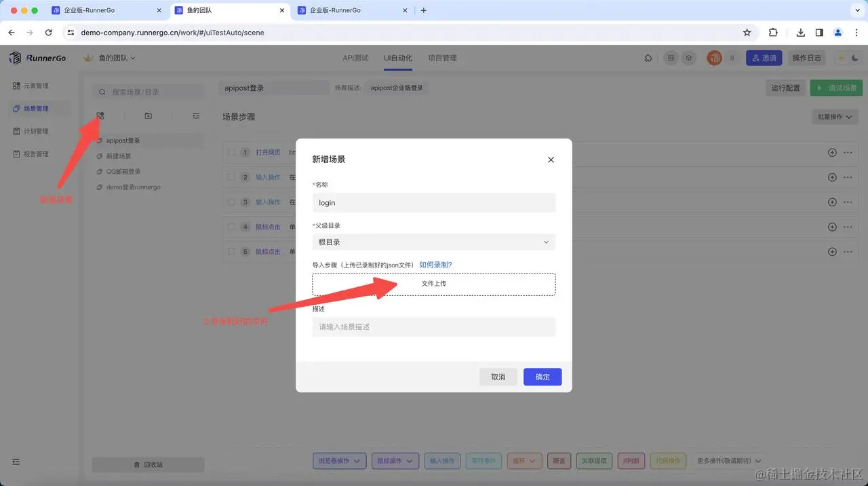
Task: Click the RunnerGo logo
Action: point(38,58)
